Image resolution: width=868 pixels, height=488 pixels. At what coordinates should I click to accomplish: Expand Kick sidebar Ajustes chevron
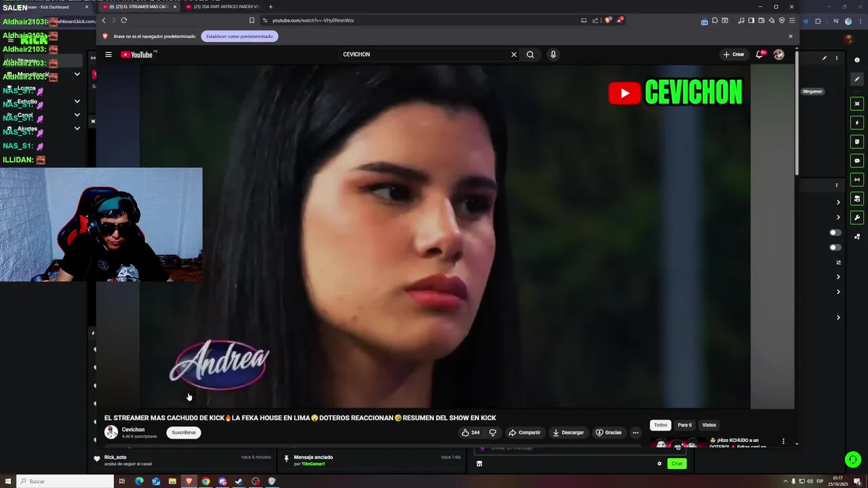pos(77,128)
